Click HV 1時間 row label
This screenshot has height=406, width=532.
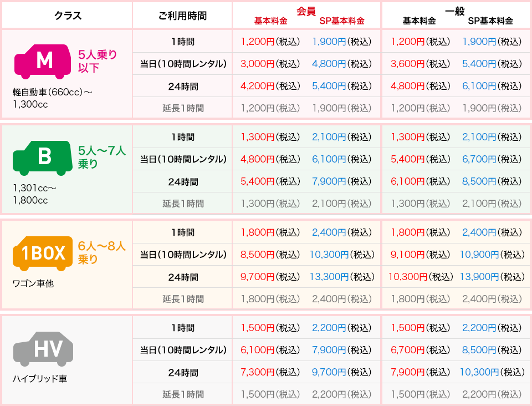(183, 328)
